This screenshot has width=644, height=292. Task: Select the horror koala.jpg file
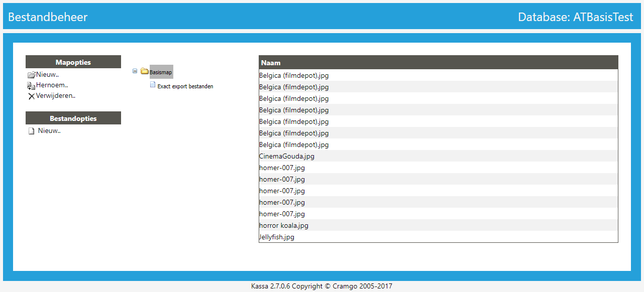pyautogui.click(x=439, y=225)
